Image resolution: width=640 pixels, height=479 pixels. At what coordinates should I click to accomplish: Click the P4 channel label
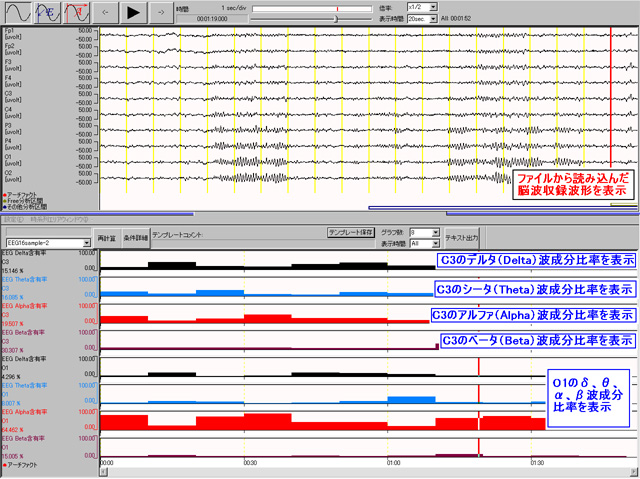coord(8,141)
